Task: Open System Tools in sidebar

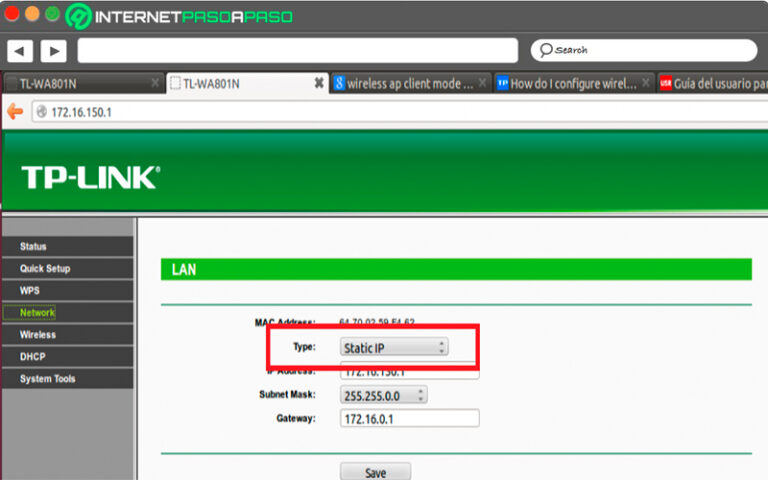Action: (x=47, y=379)
